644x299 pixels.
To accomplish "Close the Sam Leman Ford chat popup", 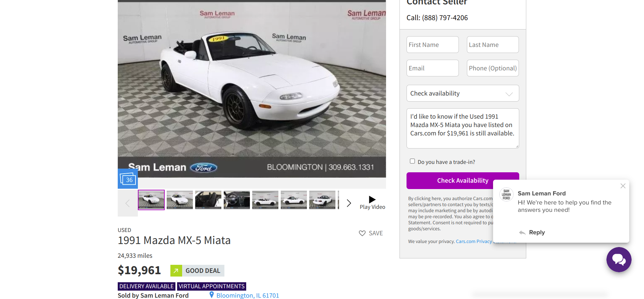I will pyautogui.click(x=623, y=186).
